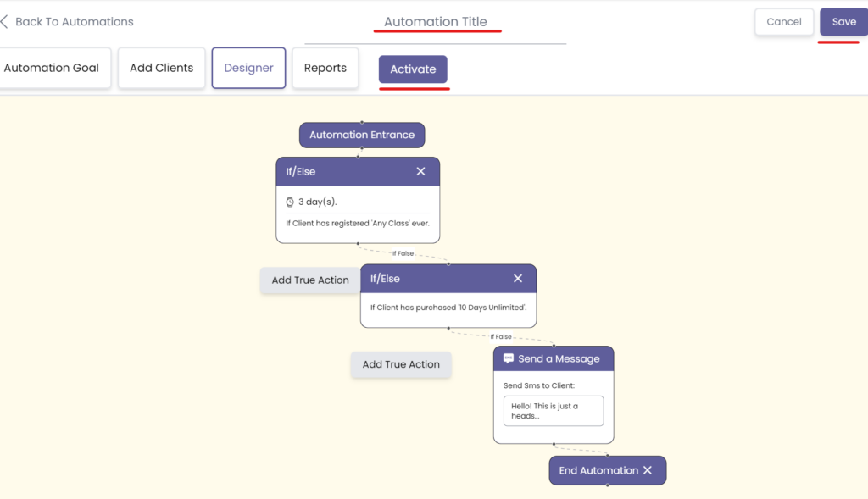Cancel editing the automation
This screenshot has height=499, width=868.
click(x=783, y=22)
